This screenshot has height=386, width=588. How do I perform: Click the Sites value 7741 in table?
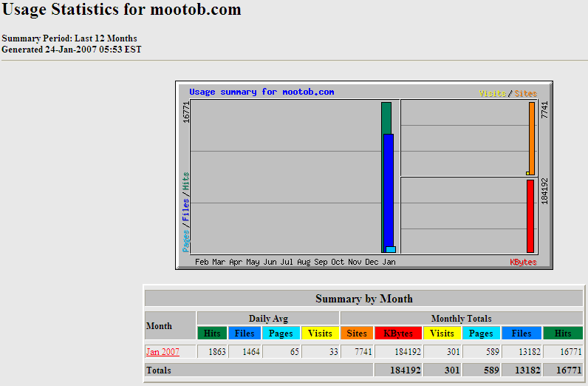[357, 352]
